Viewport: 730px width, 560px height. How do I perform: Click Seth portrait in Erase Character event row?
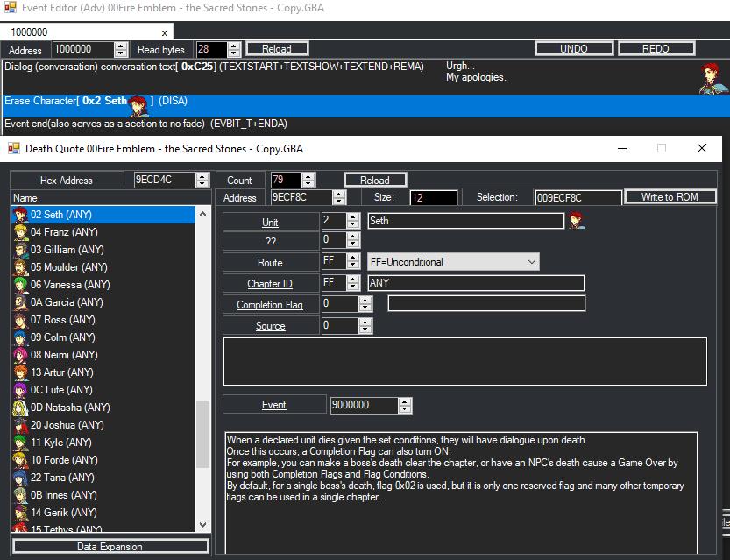click(138, 105)
